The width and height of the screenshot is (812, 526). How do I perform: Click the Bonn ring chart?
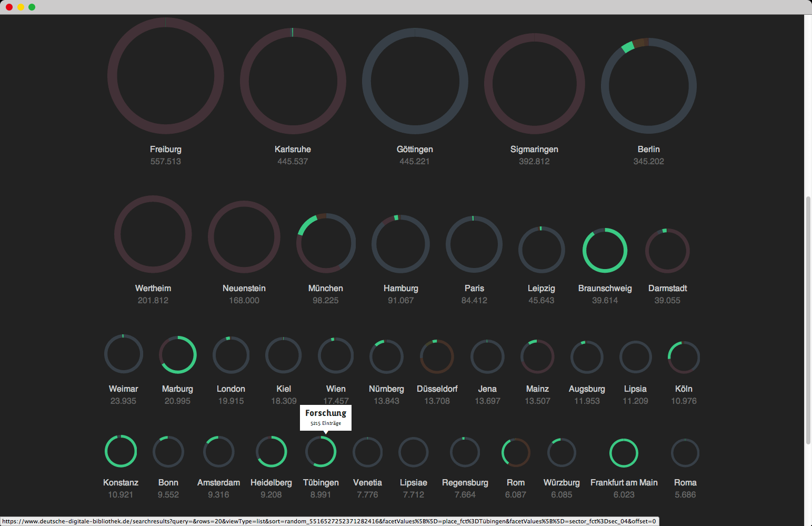click(x=168, y=452)
